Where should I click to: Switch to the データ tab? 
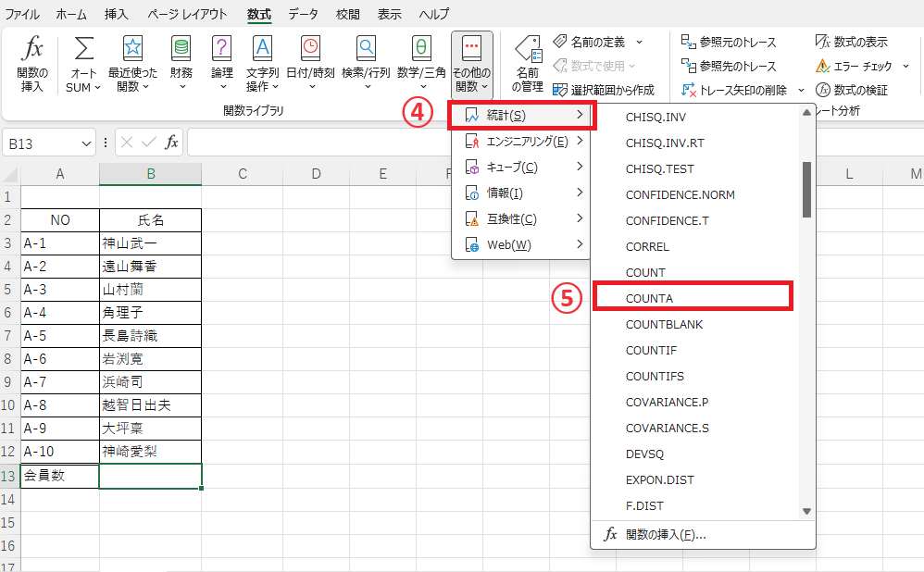click(303, 14)
